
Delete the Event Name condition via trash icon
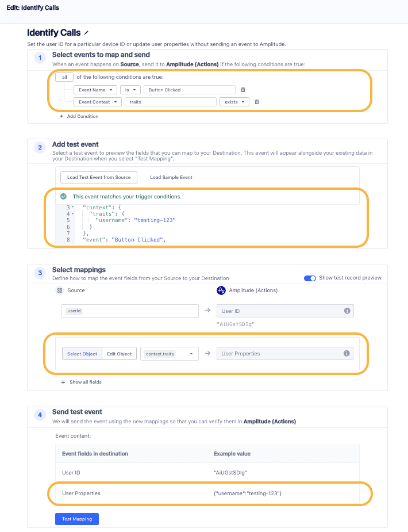(x=243, y=90)
